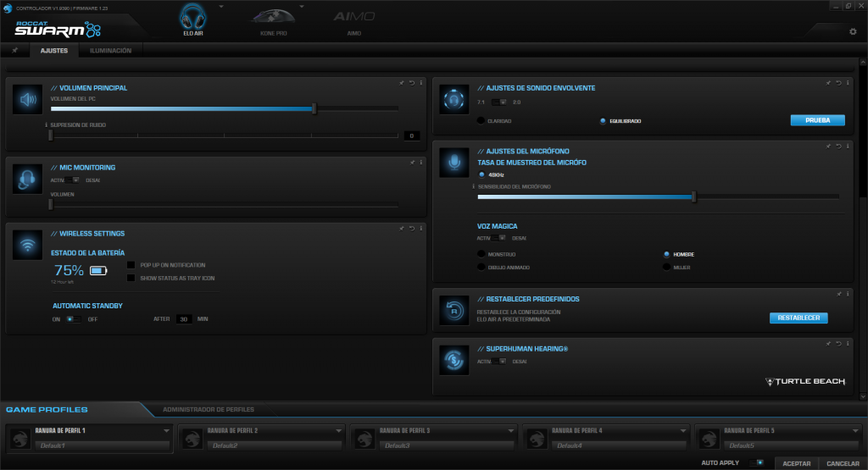
Task: Toggle the 7.1 / 2.0 surround switch
Action: point(499,102)
